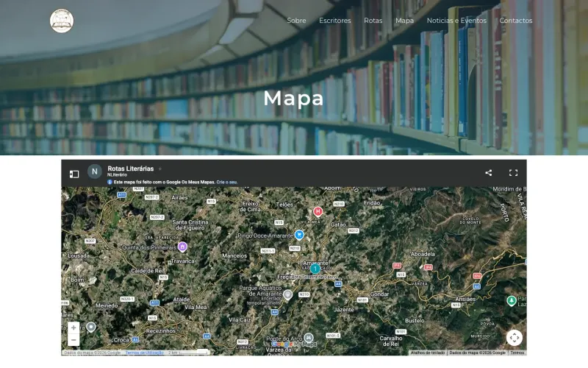588x368 pixels.
Task: Click the green park tree marker
Action: (512, 301)
